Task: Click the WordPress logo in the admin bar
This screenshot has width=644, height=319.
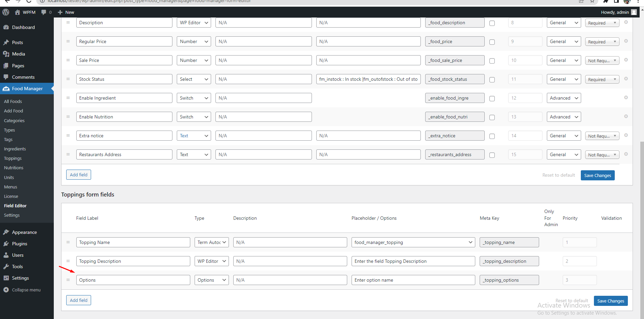Action: point(6,12)
